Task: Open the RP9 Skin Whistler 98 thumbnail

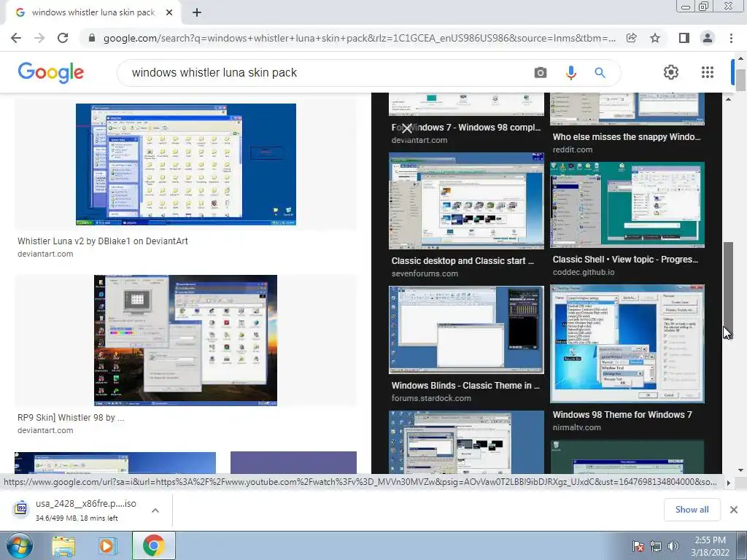Action: [185, 340]
